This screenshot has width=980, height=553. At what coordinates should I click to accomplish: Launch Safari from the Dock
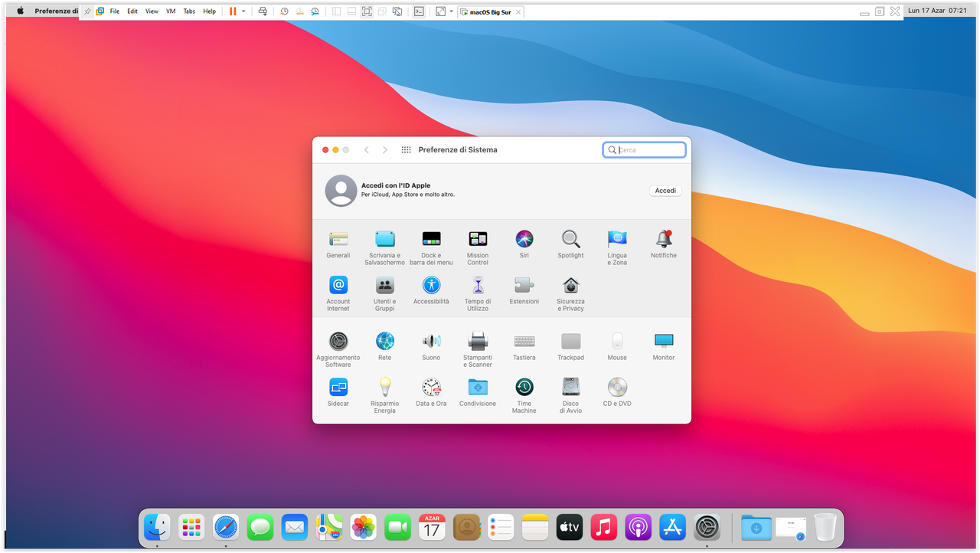(226, 527)
